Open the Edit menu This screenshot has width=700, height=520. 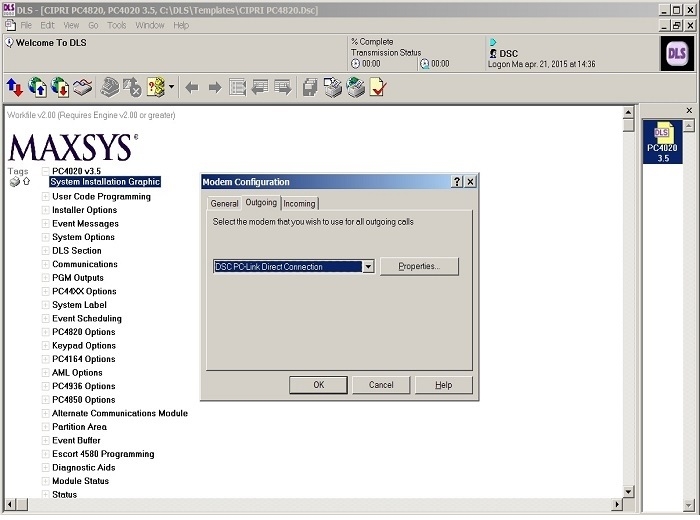point(47,25)
